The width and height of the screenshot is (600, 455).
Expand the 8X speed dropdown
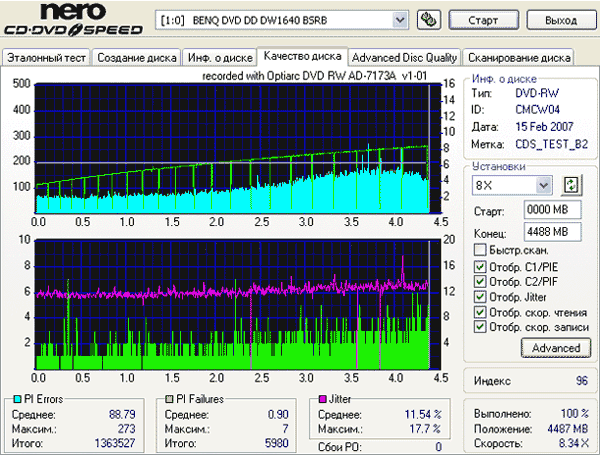[x=543, y=184]
